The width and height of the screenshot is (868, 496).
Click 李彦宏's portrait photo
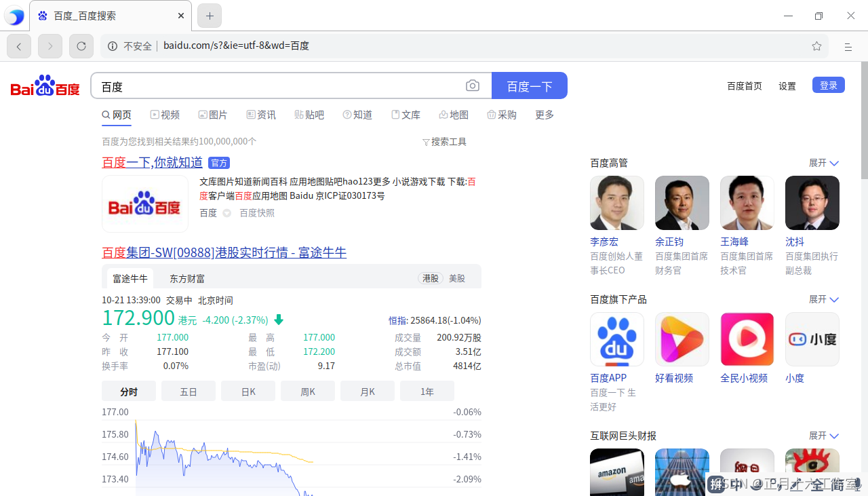point(617,203)
